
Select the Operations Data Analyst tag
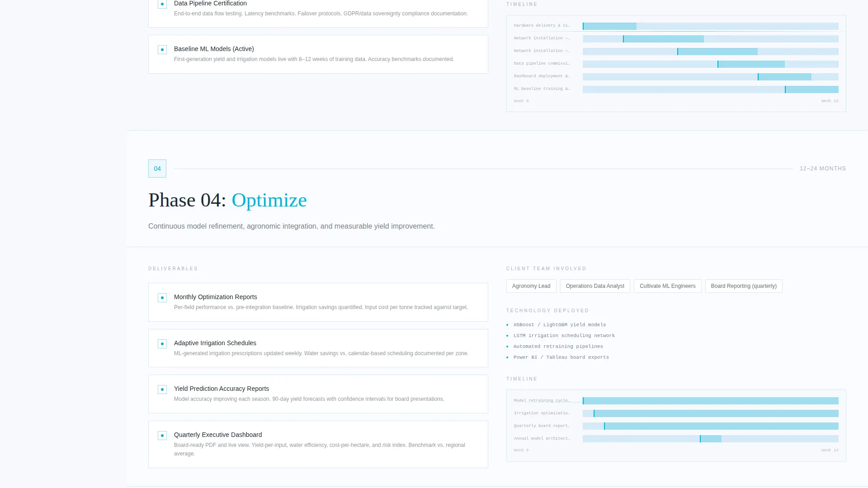click(595, 286)
